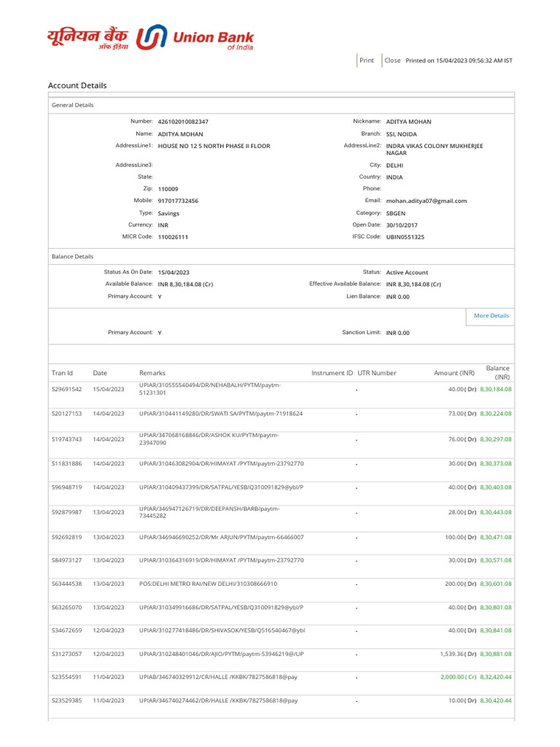Click the Hindi Union Bank logo text

click(x=87, y=38)
